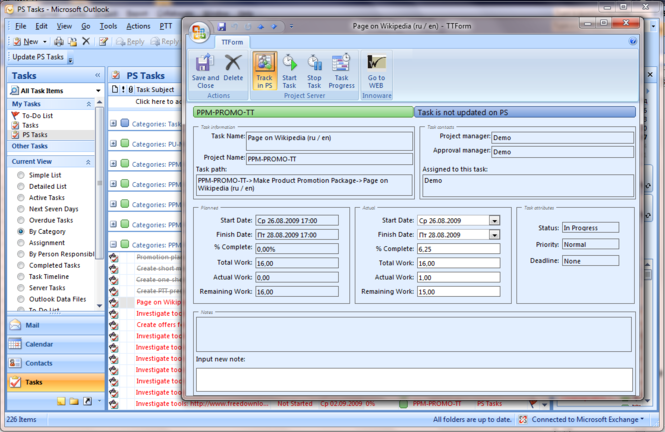Open the File menu
The width and height of the screenshot is (665, 432).
pos(20,26)
